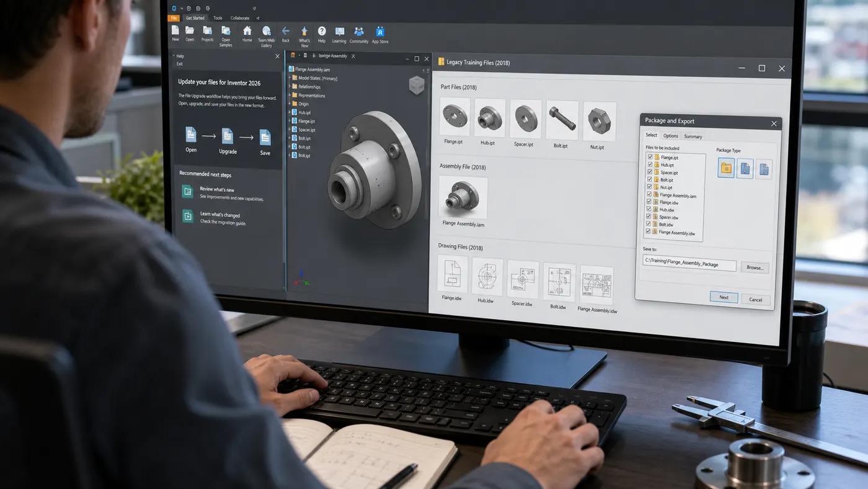Open the Learn what's changed link
The height and width of the screenshot is (489, 868).
(x=219, y=215)
